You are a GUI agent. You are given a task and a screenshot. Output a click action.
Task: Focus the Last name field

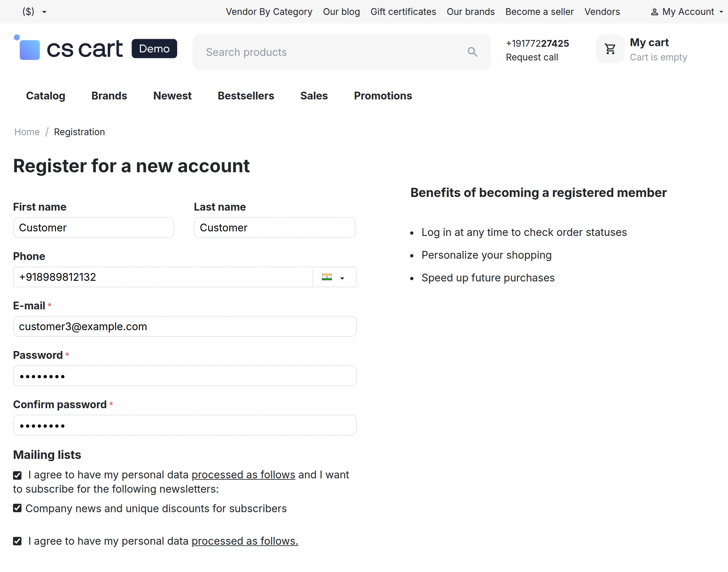coord(274,228)
